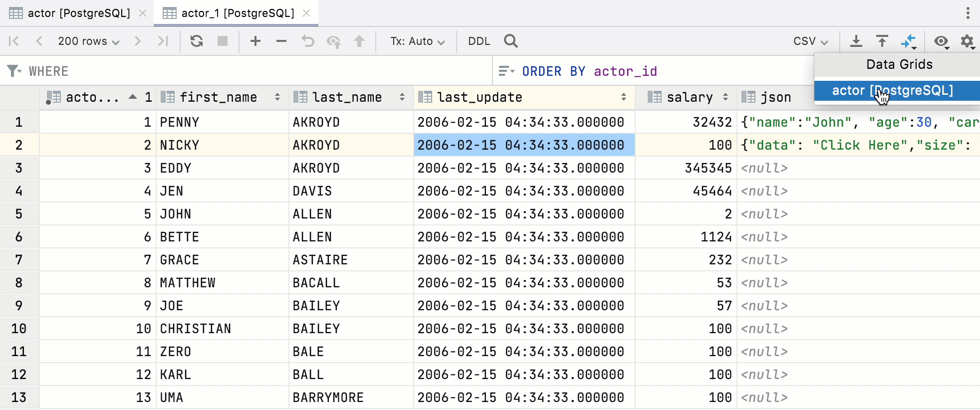
Task: Click the Export data download icon
Action: (856, 41)
